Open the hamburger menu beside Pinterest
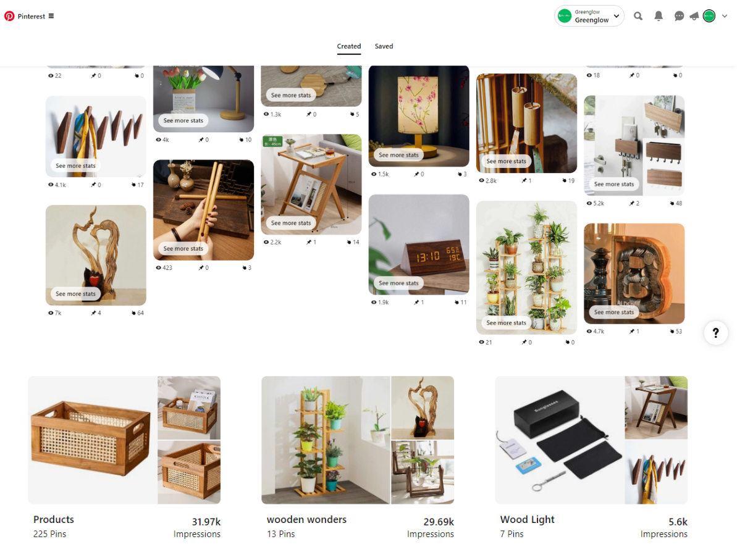 pos(51,16)
